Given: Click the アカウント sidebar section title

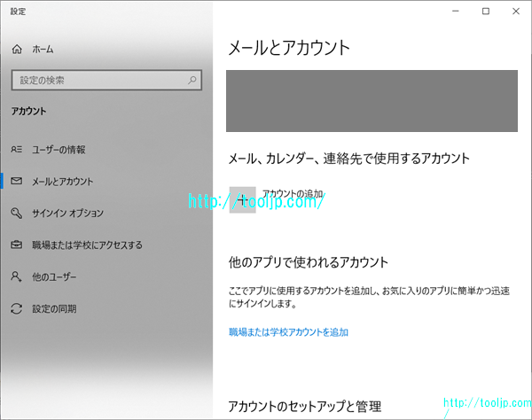Looking at the screenshot, I should (28, 111).
